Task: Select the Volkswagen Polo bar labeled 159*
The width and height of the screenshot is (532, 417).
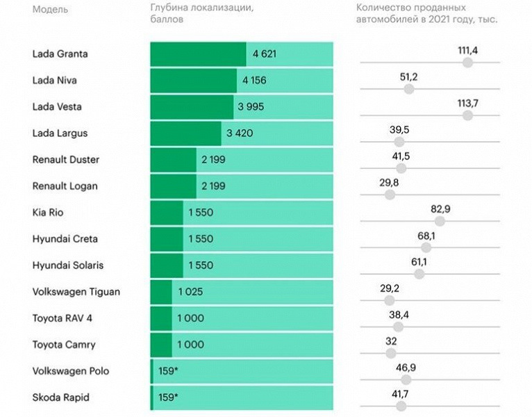Action: point(242,371)
